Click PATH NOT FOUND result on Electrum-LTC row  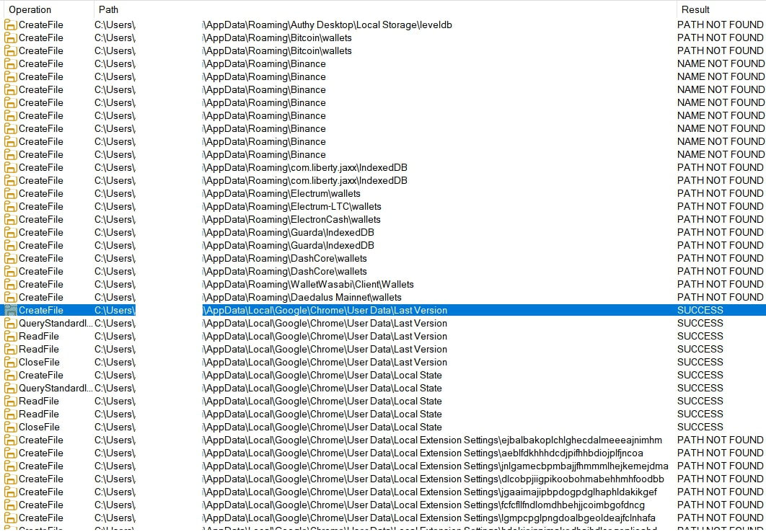tap(720, 206)
